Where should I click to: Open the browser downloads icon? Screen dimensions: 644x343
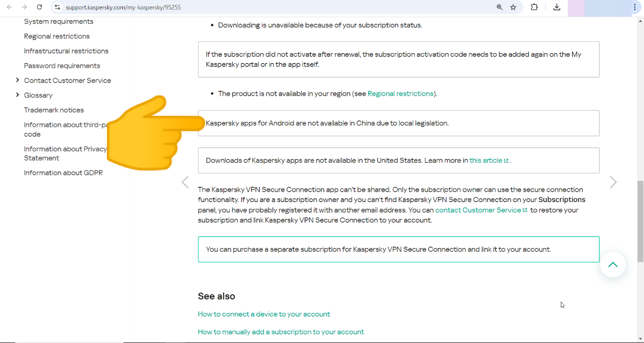(x=557, y=7)
